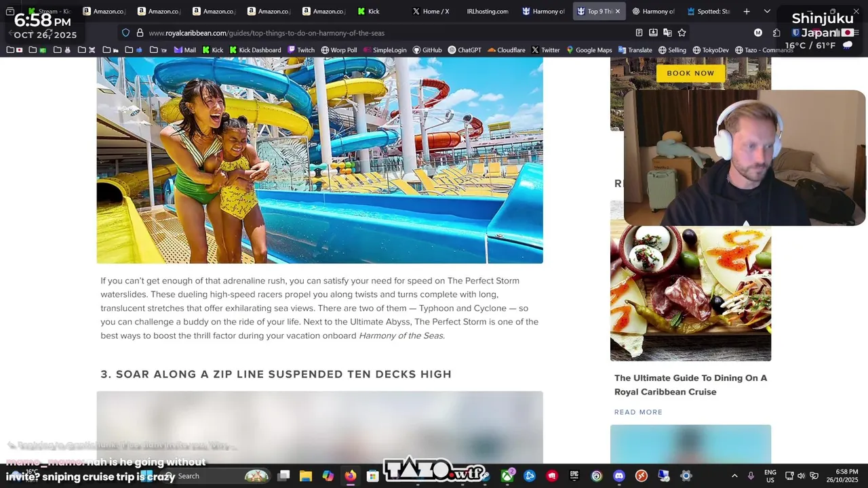The width and height of the screenshot is (868, 488).
Task: Click the site security padlock icon
Action: [x=140, y=33]
